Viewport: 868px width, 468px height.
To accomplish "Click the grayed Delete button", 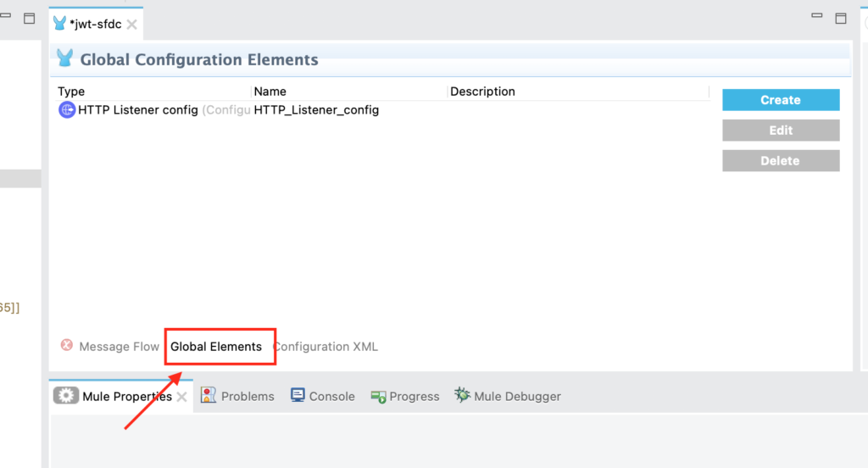I will 781,161.
